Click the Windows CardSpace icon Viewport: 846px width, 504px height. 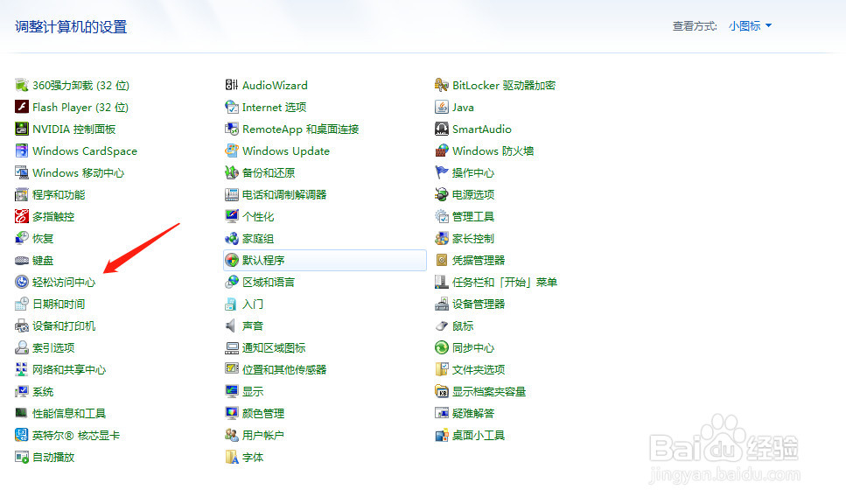click(x=22, y=151)
